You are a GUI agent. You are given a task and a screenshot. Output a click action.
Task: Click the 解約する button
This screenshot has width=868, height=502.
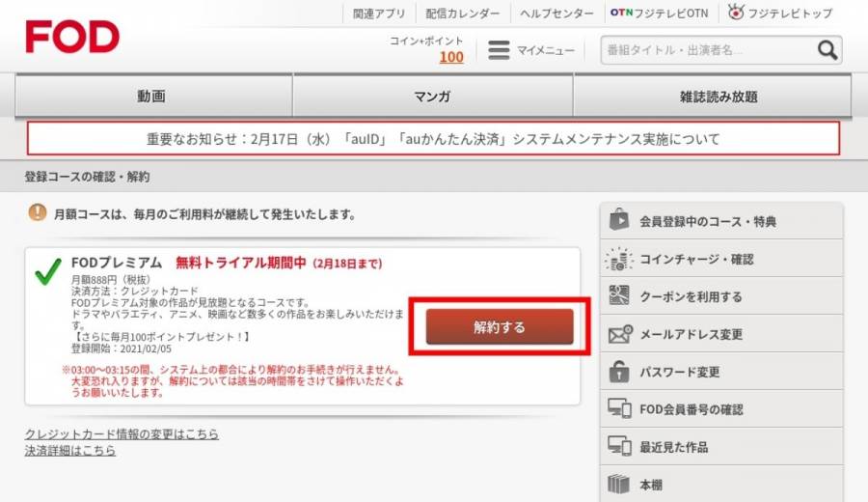coord(500,327)
